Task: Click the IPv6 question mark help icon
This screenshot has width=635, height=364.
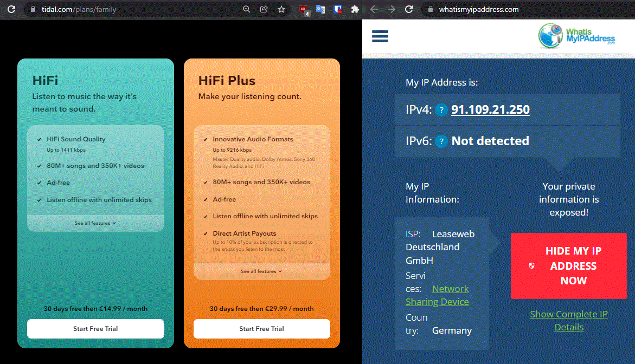Action: tap(441, 141)
